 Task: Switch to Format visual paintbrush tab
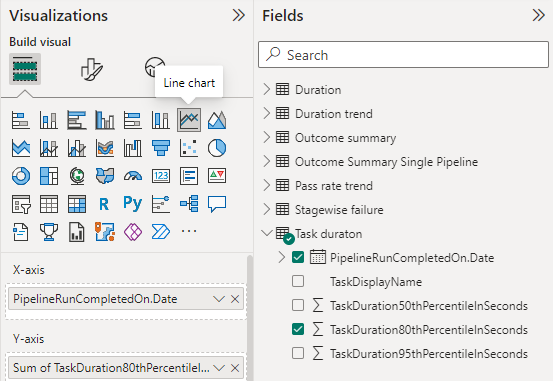pos(91,69)
